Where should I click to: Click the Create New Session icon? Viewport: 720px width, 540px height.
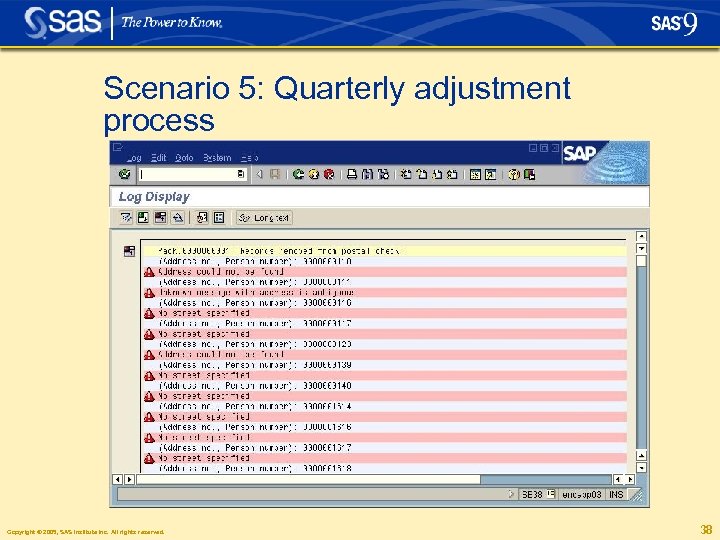click(475, 174)
